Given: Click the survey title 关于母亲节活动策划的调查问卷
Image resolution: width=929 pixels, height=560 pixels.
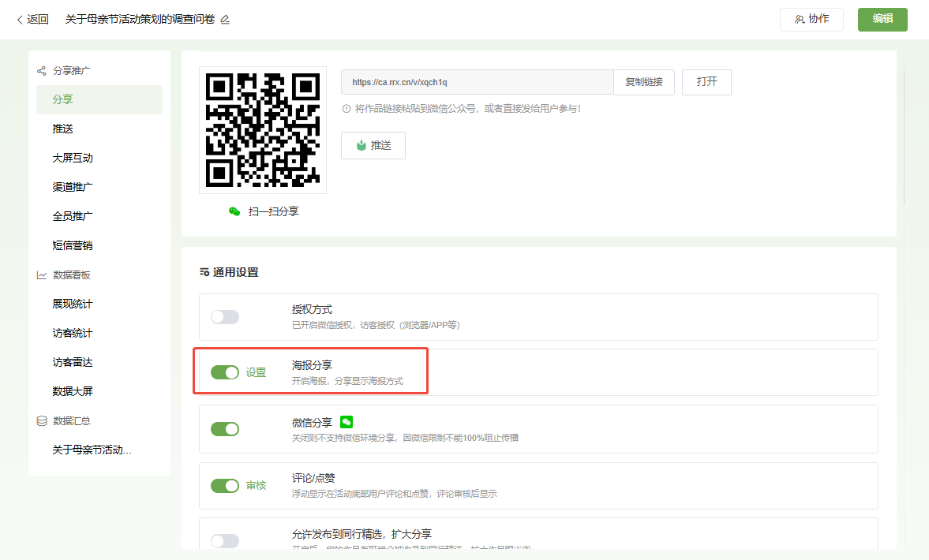Looking at the screenshot, I should tap(140, 20).
